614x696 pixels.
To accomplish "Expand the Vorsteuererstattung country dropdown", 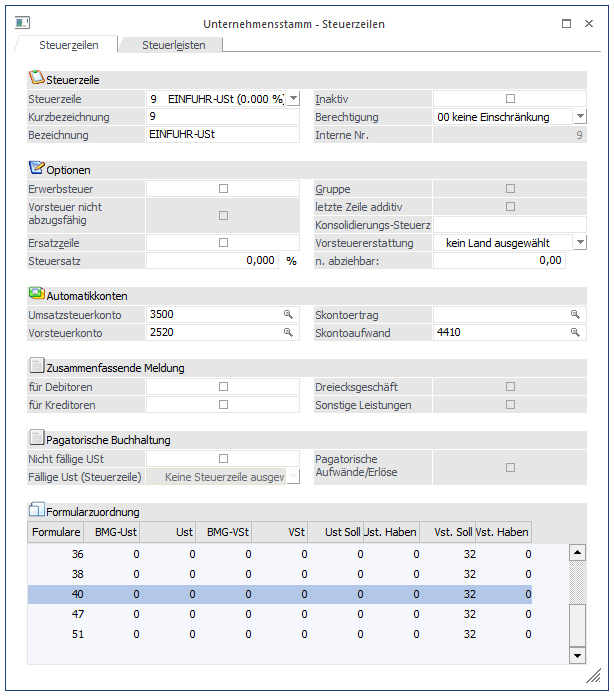I will click(x=579, y=242).
